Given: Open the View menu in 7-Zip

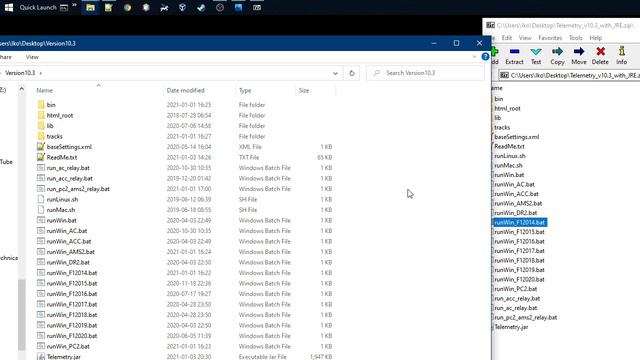Looking at the screenshot, I should [525, 38].
